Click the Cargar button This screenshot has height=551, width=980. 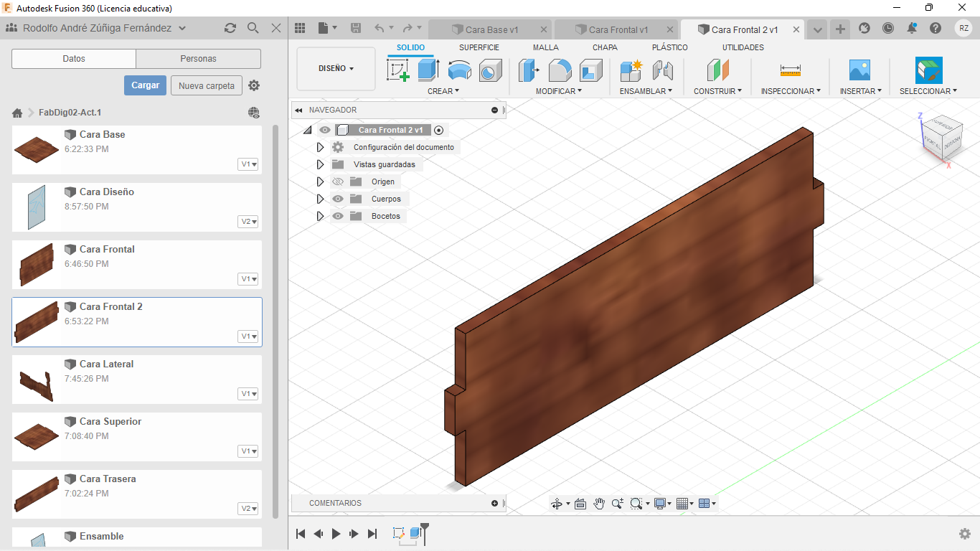pyautogui.click(x=145, y=85)
